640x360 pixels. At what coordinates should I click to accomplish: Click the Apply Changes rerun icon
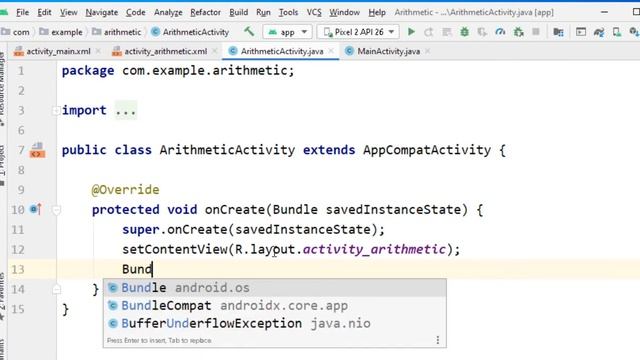[428, 31]
